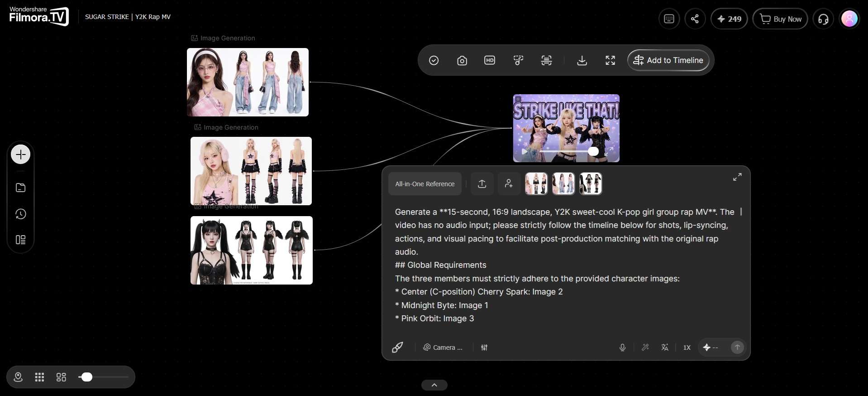Viewport: 868px width, 396px height.
Task: Open the Camera options dropdown
Action: click(443, 348)
